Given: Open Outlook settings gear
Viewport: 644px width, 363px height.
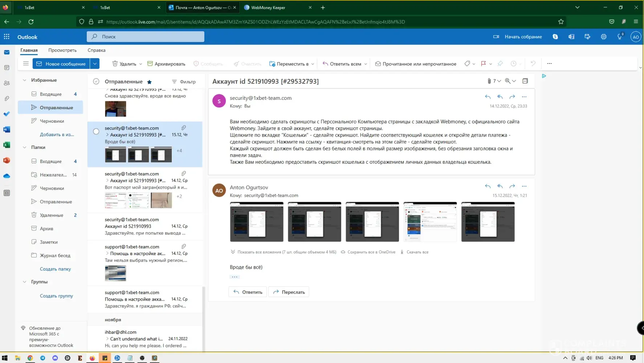Looking at the screenshot, I should (x=603, y=37).
